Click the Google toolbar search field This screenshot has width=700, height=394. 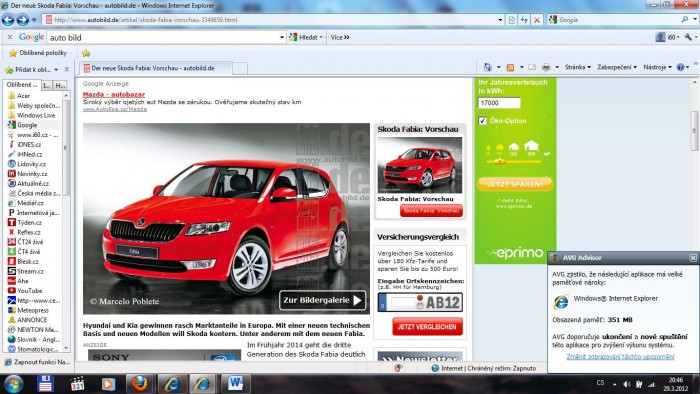[x=163, y=37]
